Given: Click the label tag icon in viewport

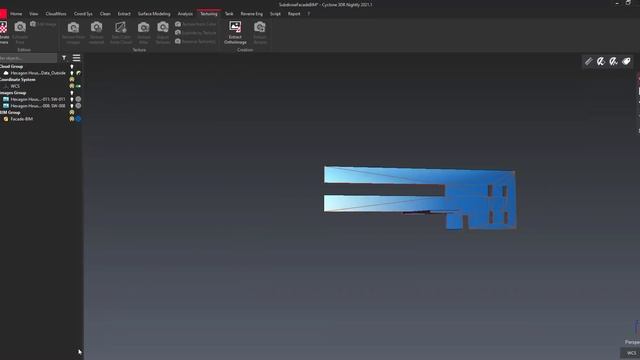Looking at the screenshot, I should [626, 62].
